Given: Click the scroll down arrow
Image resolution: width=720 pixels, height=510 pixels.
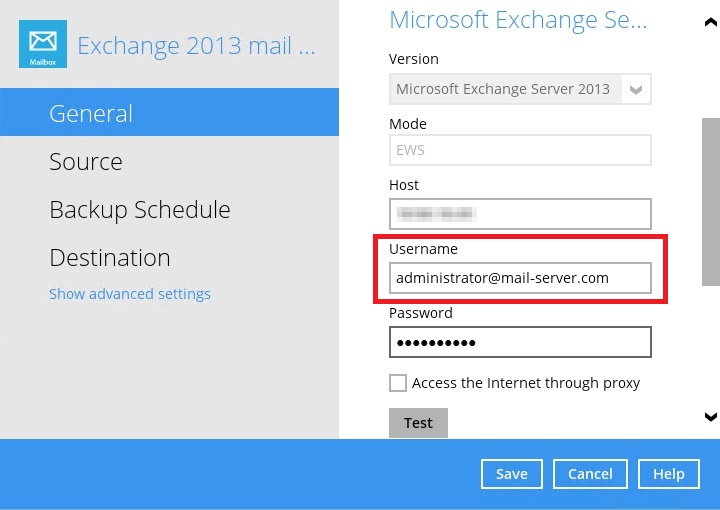Looking at the screenshot, I should [711, 417].
